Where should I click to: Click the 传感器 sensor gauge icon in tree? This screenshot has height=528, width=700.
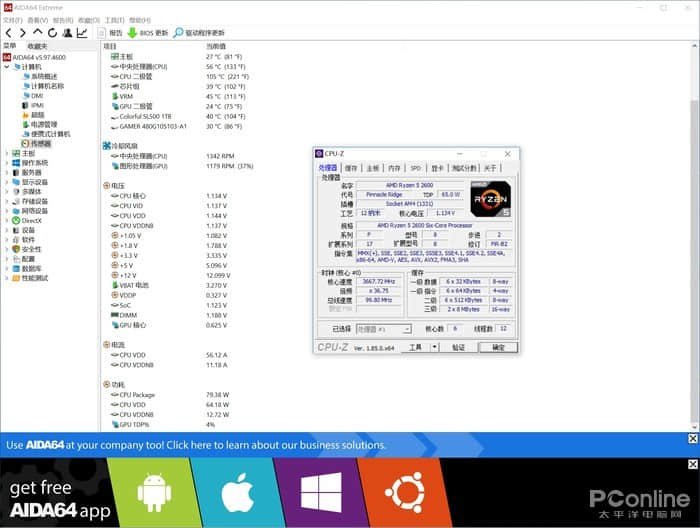[25, 143]
